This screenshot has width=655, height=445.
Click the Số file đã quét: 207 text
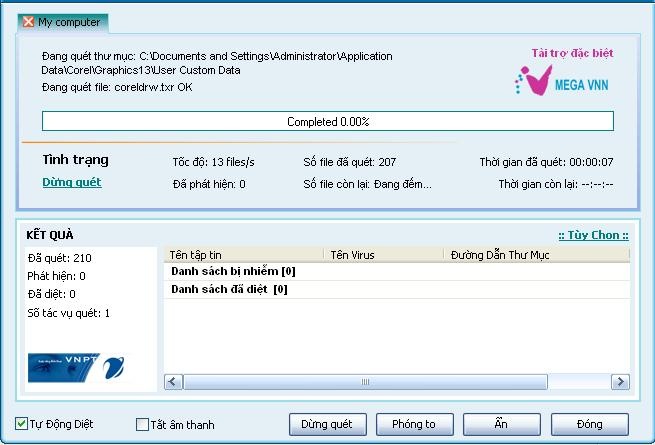coord(350,162)
